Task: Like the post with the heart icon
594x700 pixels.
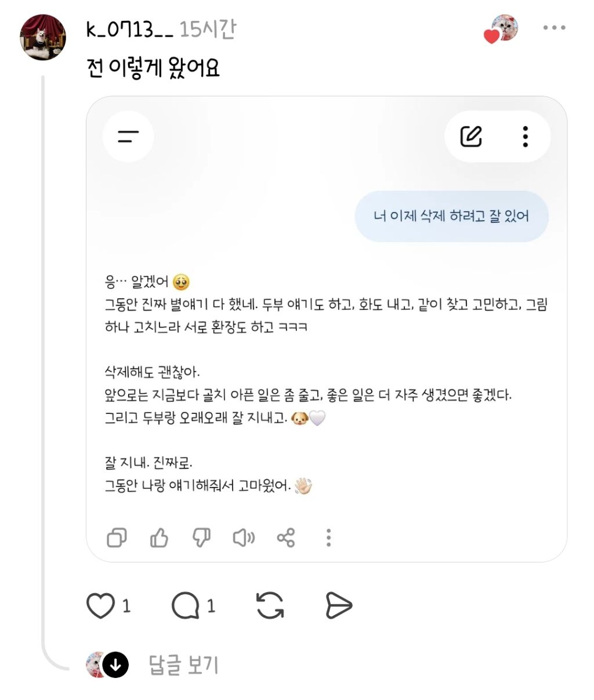Action: (100, 606)
